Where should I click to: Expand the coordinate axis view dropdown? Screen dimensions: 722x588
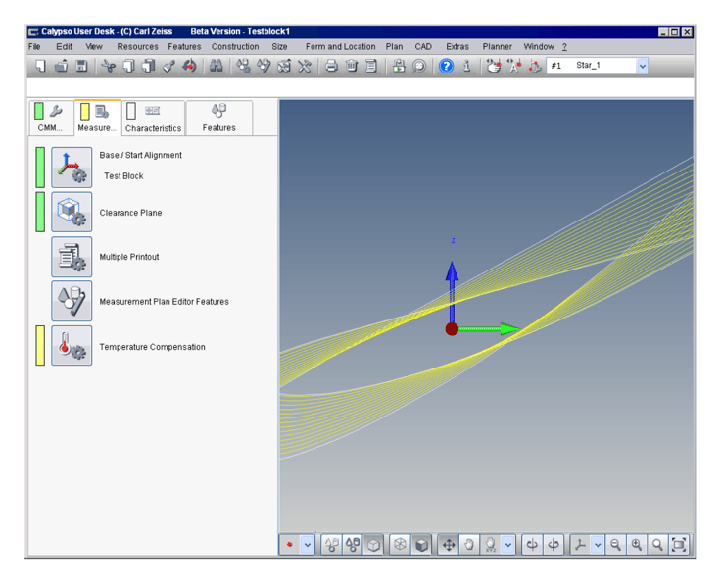pos(598,545)
